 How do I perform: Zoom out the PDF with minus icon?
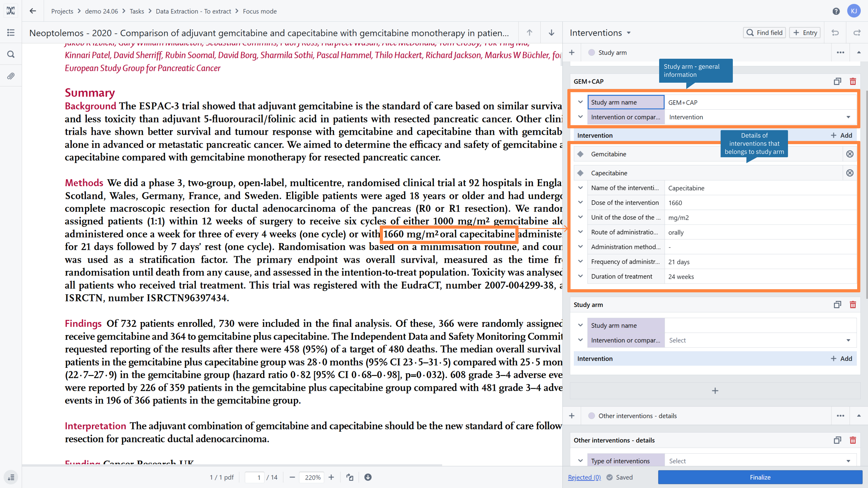click(x=292, y=477)
